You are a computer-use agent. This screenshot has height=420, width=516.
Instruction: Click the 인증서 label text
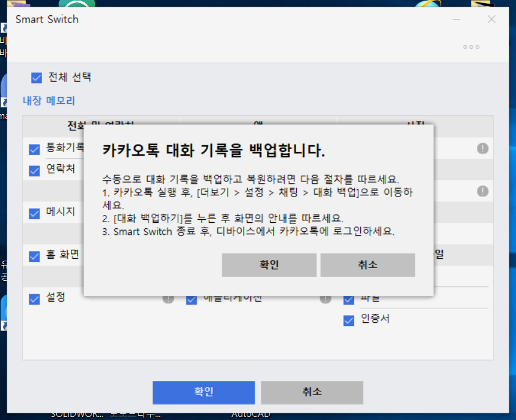pyautogui.click(x=375, y=319)
